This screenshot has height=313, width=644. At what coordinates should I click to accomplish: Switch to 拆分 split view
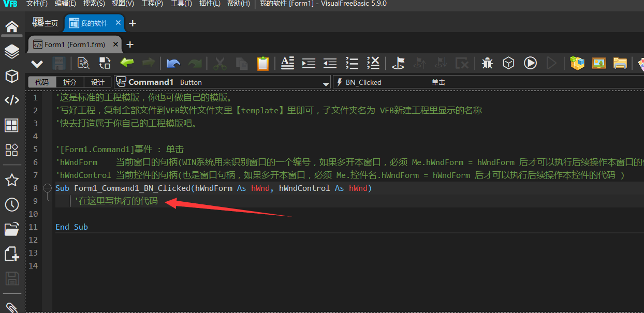coord(70,82)
